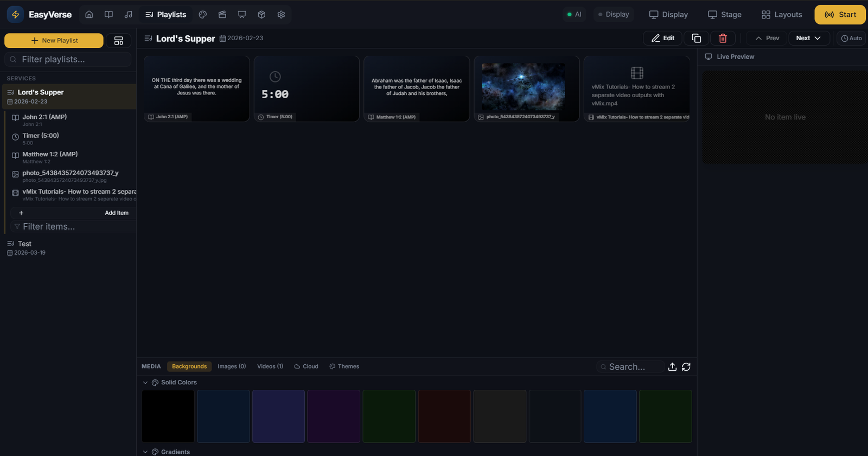Collapse the Gradients section
This screenshot has height=456, width=868.
point(145,452)
